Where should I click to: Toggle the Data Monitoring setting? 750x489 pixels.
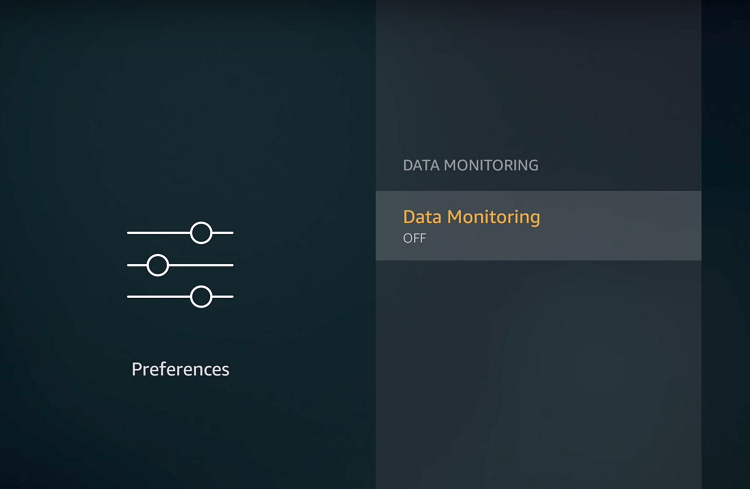[539, 225]
